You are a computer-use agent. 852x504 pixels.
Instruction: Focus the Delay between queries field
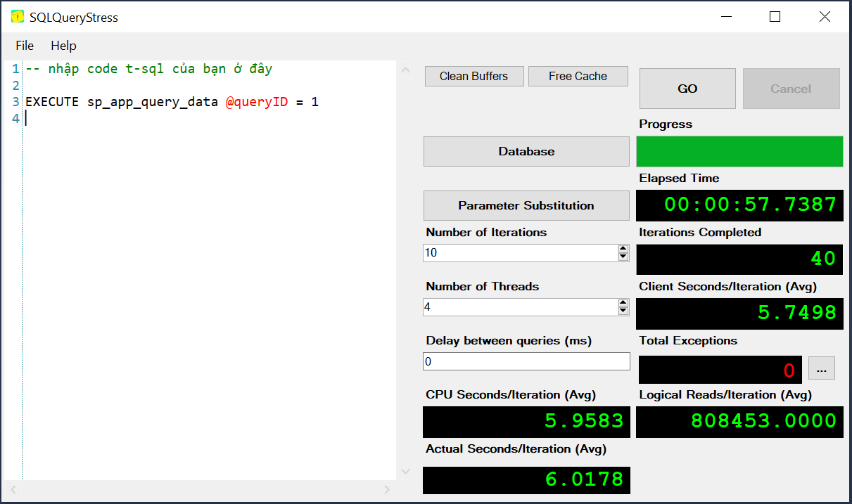526,361
